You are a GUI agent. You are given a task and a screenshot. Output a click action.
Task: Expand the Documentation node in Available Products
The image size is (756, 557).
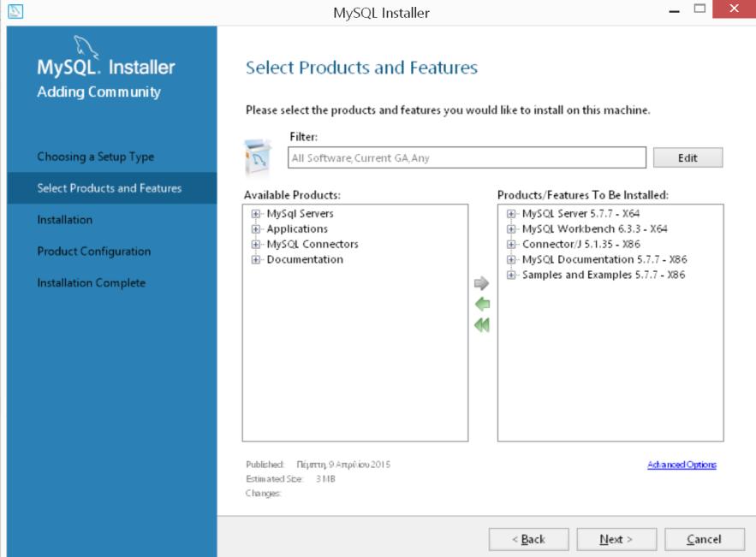coord(255,260)
